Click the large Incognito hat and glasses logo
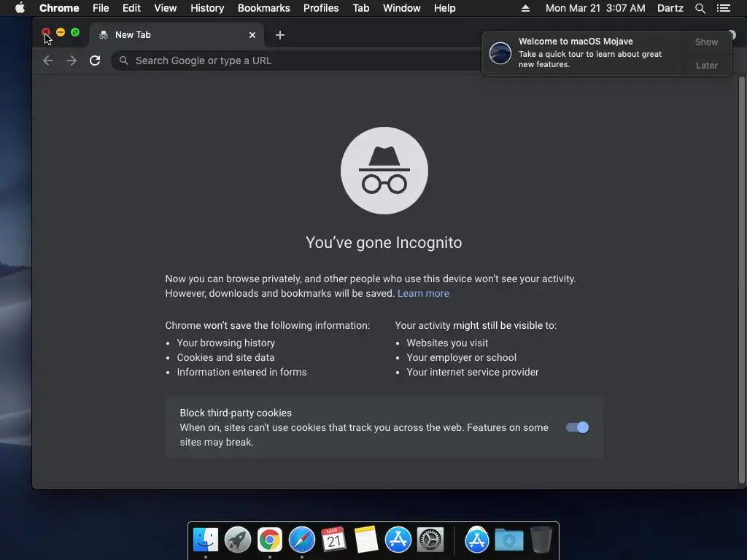The width and height of the screenshot is (747, 560). click(384, 171)
